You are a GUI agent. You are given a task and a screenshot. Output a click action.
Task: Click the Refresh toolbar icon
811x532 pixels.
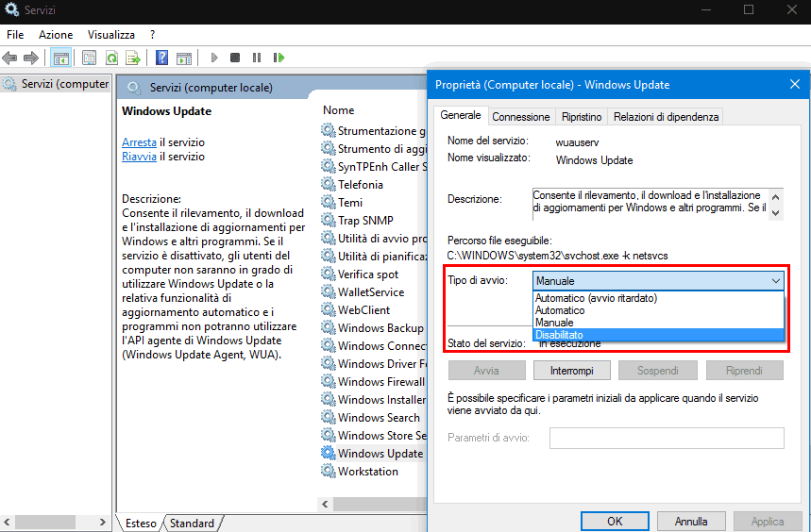click(111, 58)
